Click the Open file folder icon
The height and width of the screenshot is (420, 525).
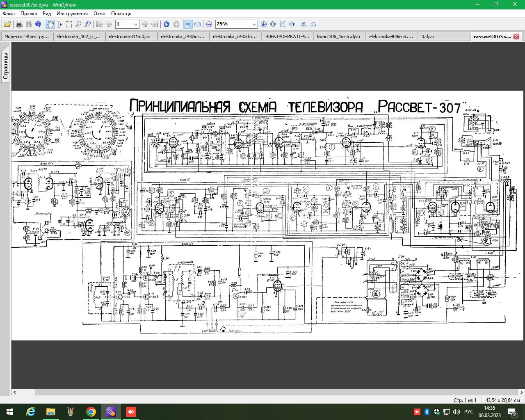pos(7,24)
